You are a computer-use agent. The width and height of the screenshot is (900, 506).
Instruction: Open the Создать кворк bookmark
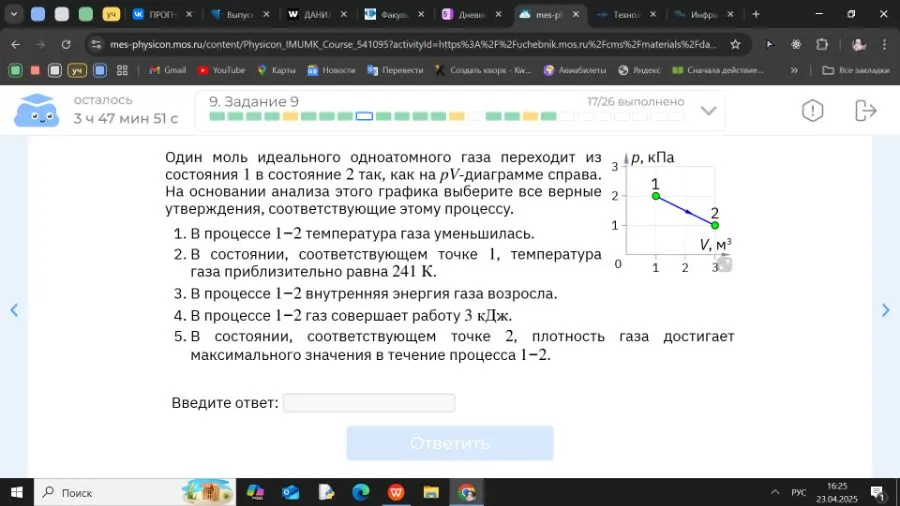(484, 70)
